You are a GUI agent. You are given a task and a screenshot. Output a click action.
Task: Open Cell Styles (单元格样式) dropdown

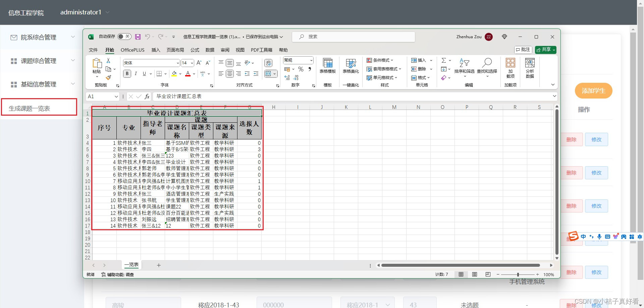coord(382,78)
